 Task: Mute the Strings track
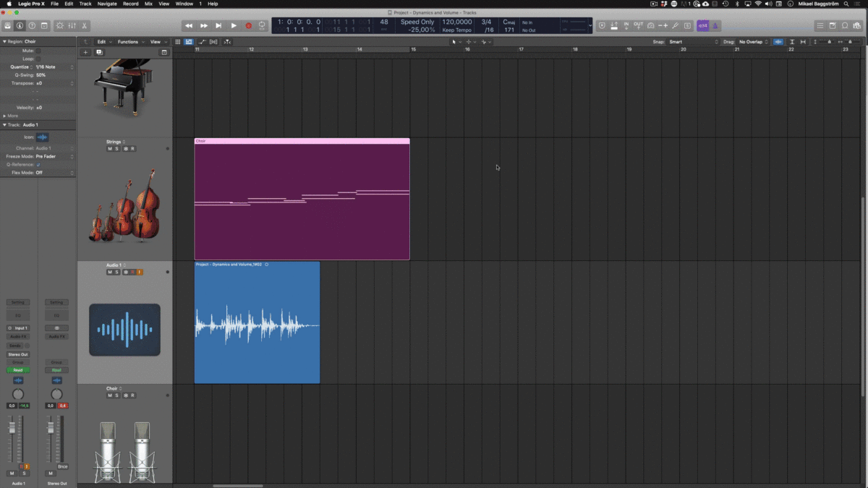coord(110,148)
